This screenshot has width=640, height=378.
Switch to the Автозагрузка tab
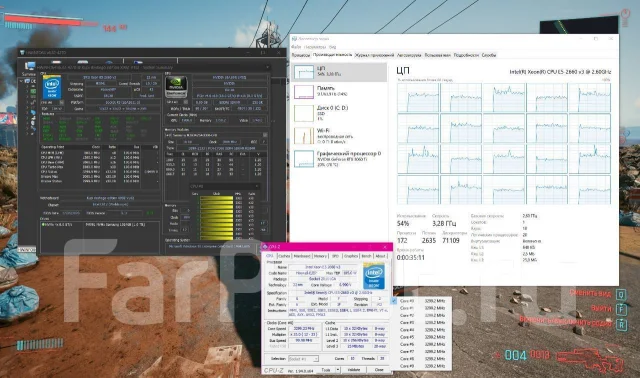coord(409,55)
